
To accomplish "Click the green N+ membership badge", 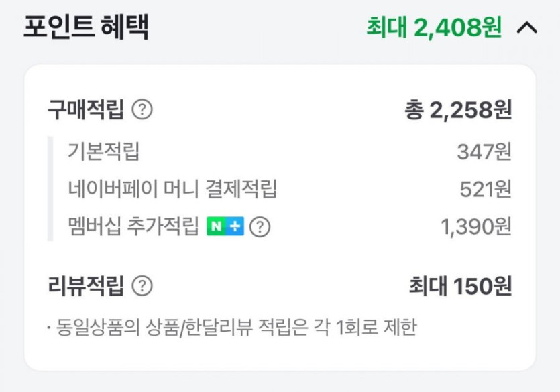I will [x=225, y=227].
